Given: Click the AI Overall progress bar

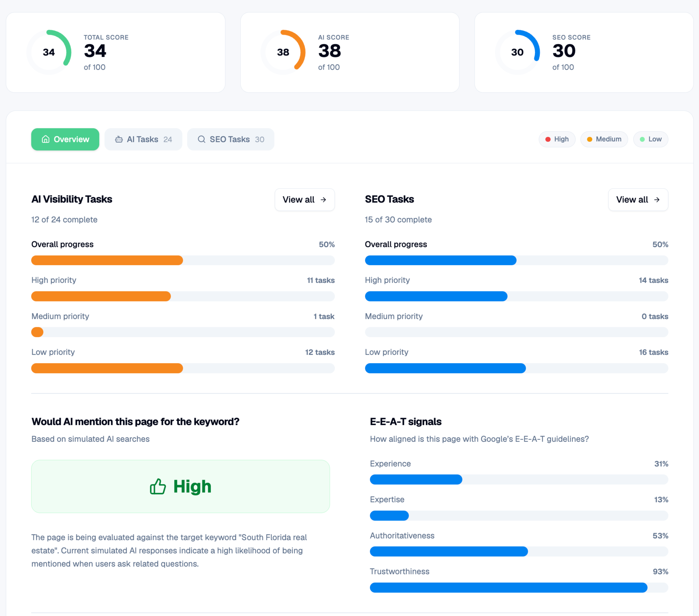Looking at the screenshot, I should 183,260.
